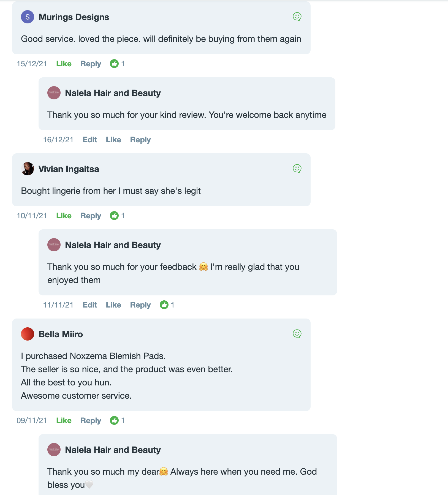This screenshot has height=495, width=448.
Task: Click Bella Miiro red avatar
Action: tap(28, 334)
